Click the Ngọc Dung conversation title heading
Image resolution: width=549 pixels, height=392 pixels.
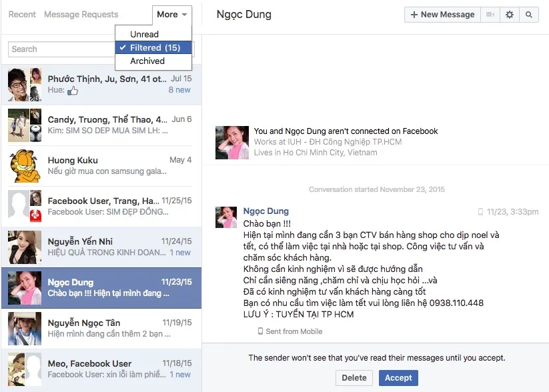[x=243, y=15]
